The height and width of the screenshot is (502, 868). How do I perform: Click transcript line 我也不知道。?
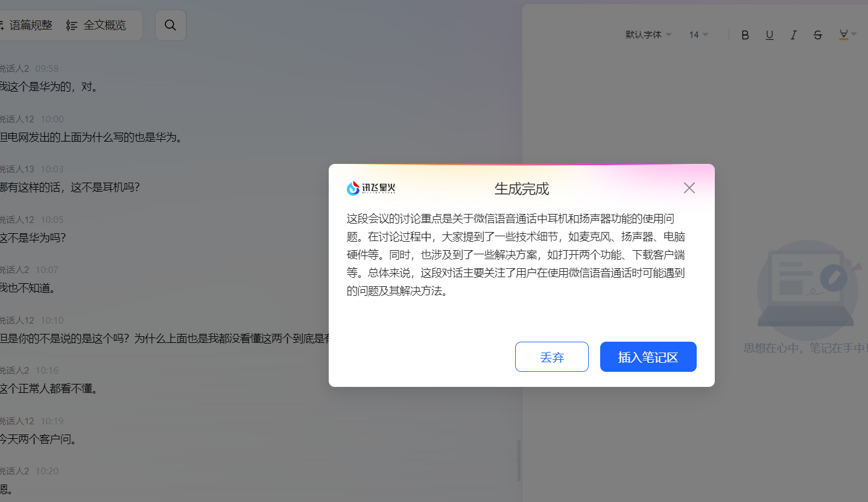(28, 288)
